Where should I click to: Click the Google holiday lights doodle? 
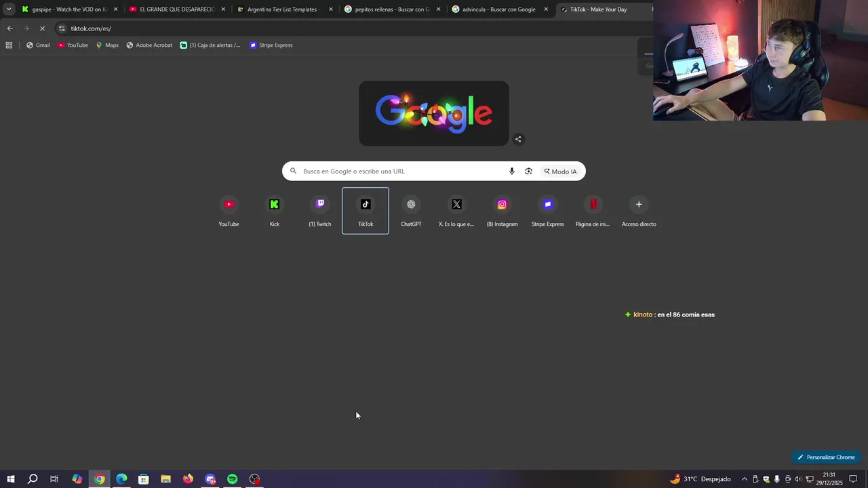(434, 113)
